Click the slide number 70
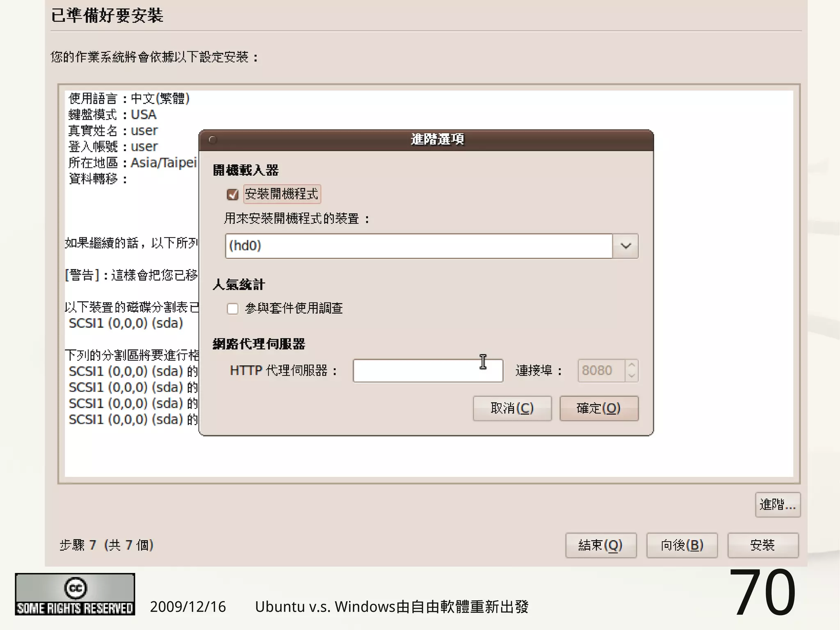Viewport: 840px width, 630px height. [x=762, y=592]
